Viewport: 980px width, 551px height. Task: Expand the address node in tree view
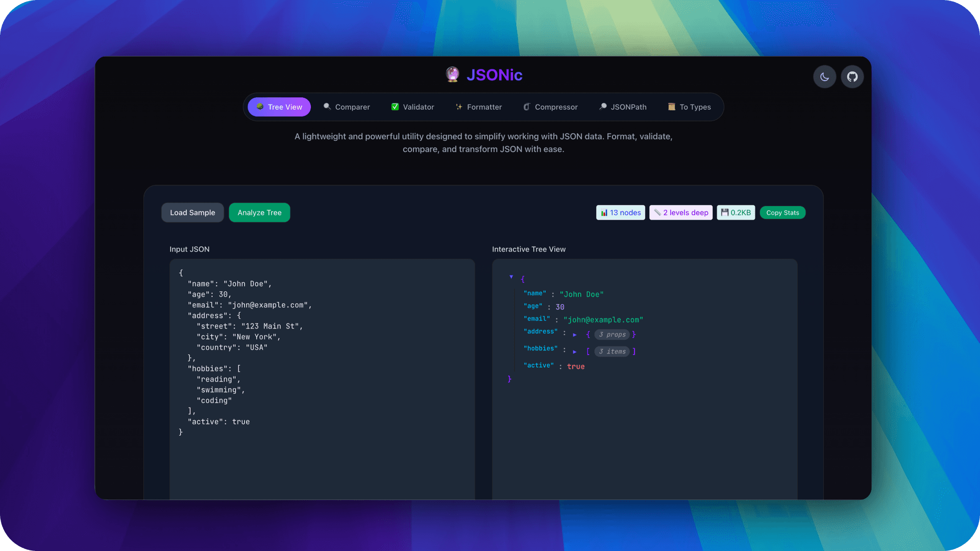pos(575,335)
